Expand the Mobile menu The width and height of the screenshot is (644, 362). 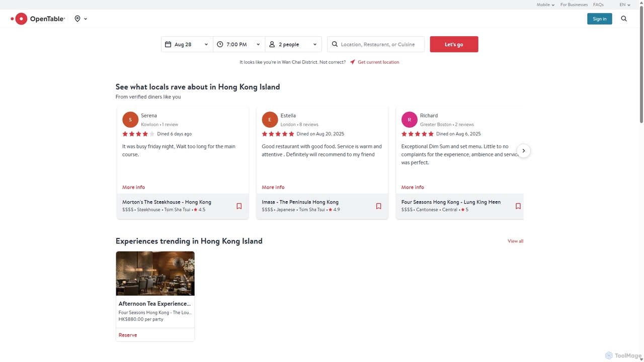(x=545, y=5)
